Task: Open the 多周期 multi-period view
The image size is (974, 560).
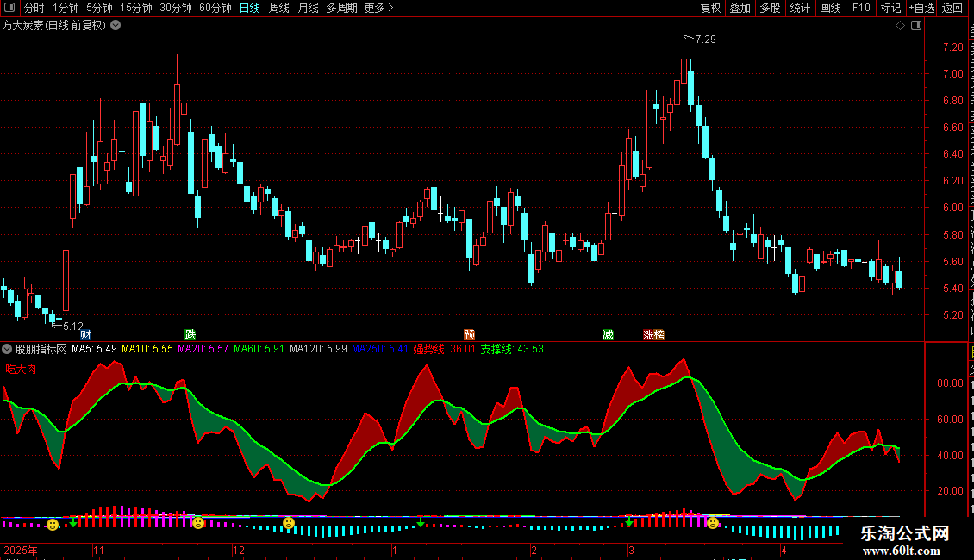Action: tap(341, 8)
